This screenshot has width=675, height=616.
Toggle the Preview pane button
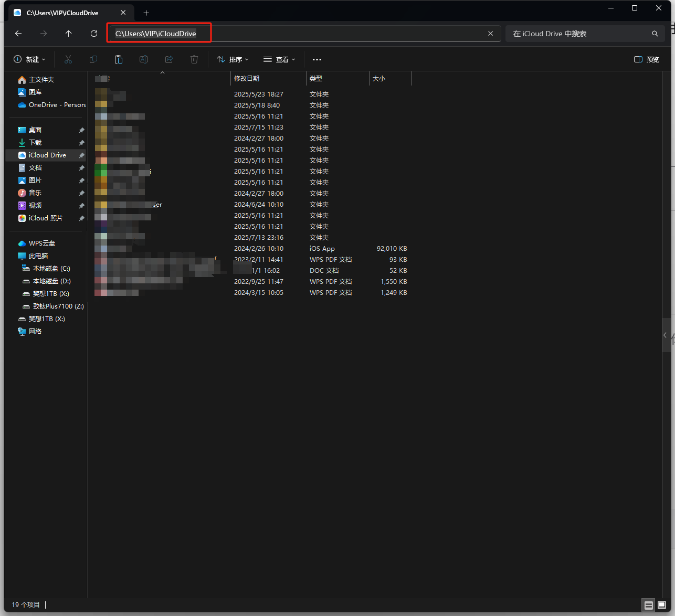coord(647,59)
